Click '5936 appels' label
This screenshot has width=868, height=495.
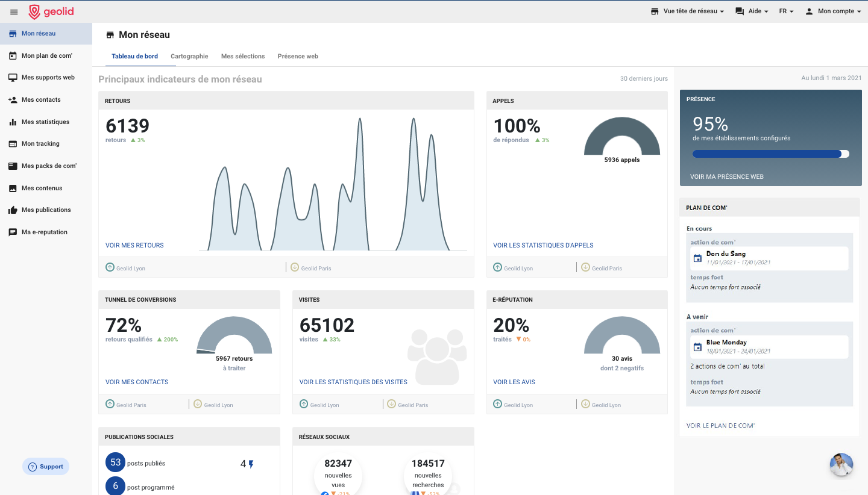pyautogui.click(x=622, y=160)
